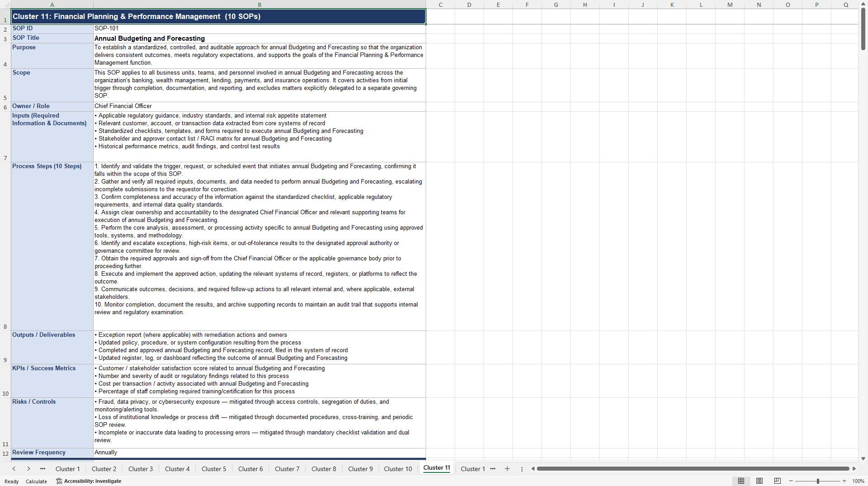Select KPIs / Success Metrics label cell

pos(52,381)
